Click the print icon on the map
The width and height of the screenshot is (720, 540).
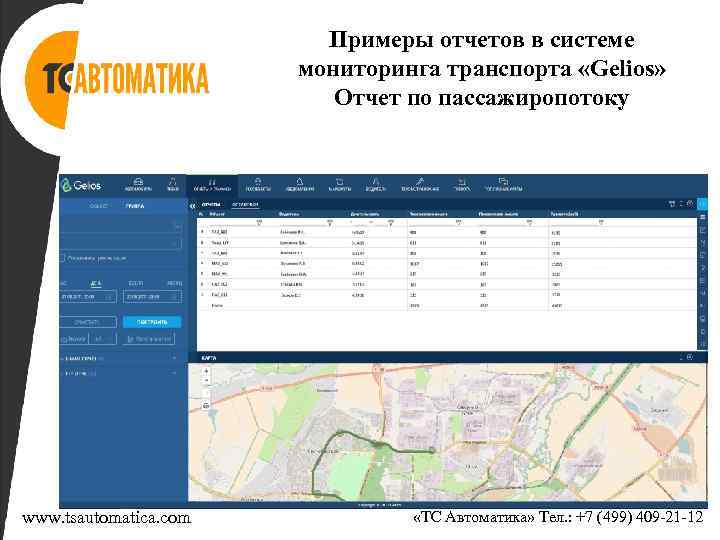pos(206,405)
